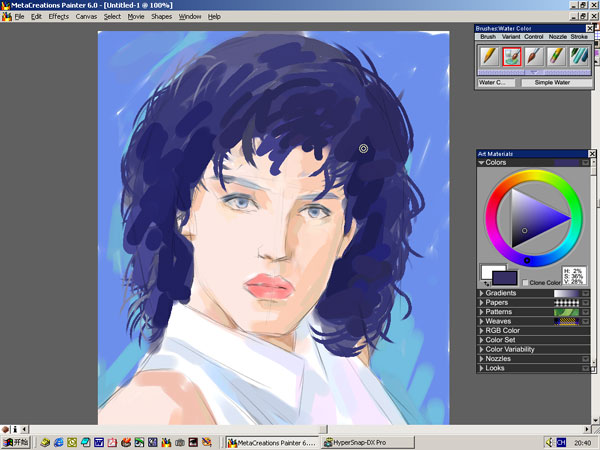Open the Gradients dropdown arrow at row end
600x450 pixels.
[585, 293]
